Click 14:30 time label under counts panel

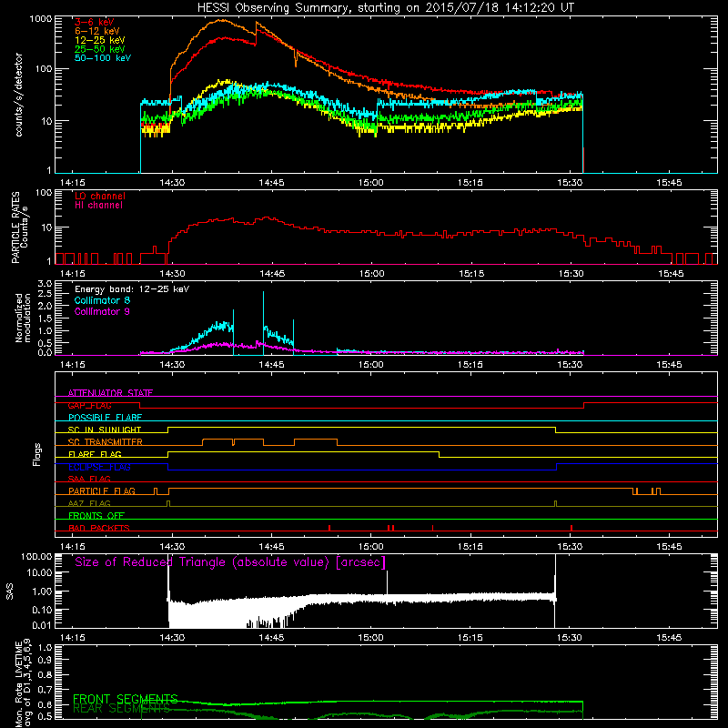click(172, 183)
